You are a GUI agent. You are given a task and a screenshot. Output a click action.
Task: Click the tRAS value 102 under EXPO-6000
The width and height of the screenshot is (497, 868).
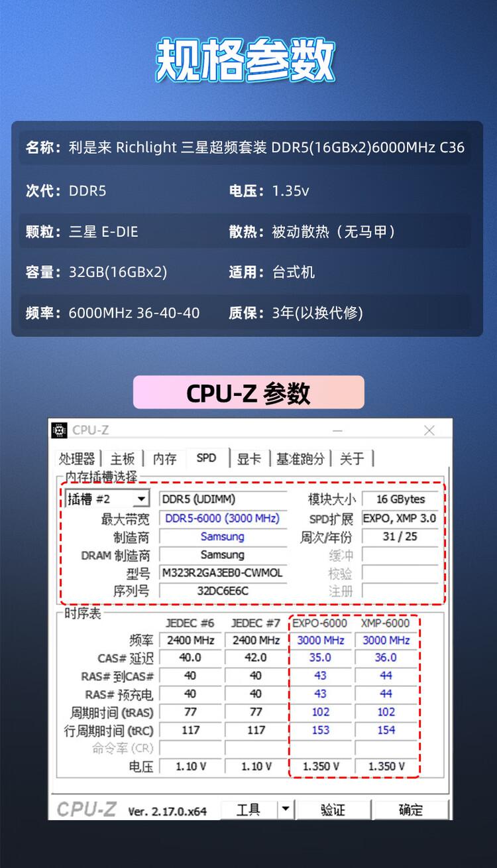(x=321, y=712)
